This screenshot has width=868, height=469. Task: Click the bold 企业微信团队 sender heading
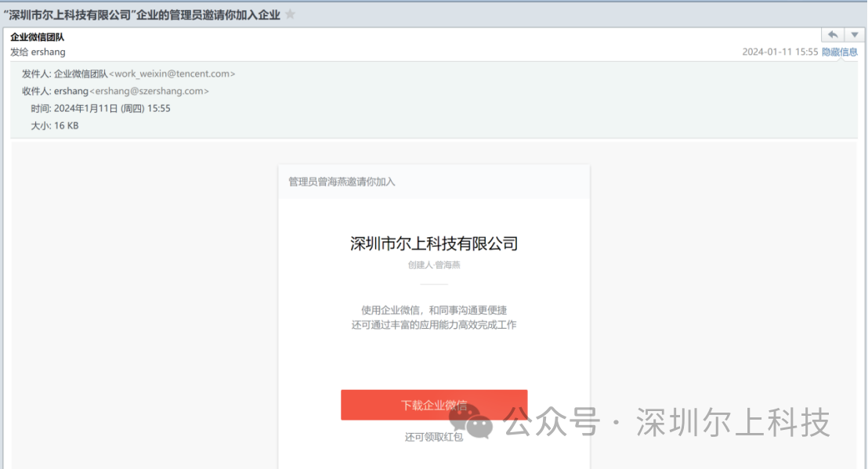click(x=38, y=37)
